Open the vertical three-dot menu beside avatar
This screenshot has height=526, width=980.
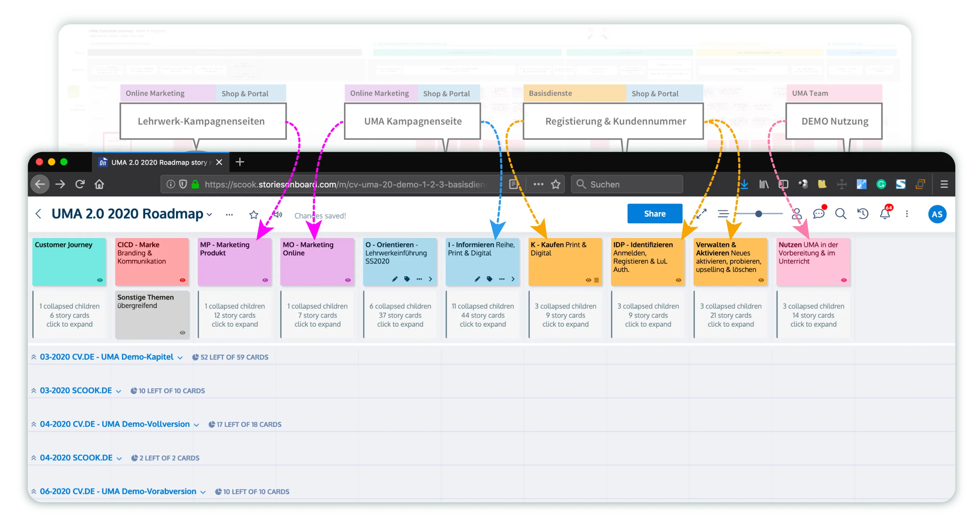click(x=907, y=214)
